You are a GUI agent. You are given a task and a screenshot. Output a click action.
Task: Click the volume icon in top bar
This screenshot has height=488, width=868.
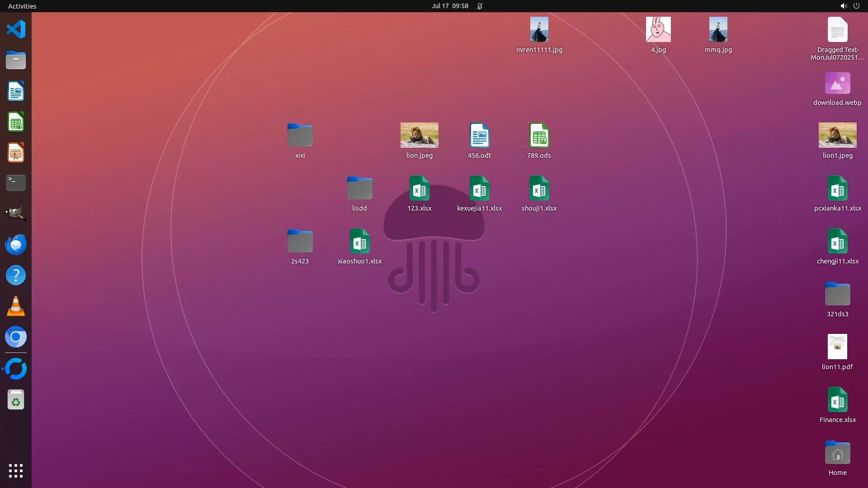(x=843, y=6)
